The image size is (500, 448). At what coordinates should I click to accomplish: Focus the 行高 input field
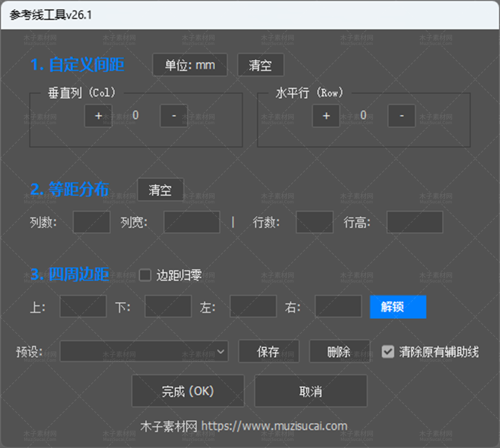pos(415,222)
